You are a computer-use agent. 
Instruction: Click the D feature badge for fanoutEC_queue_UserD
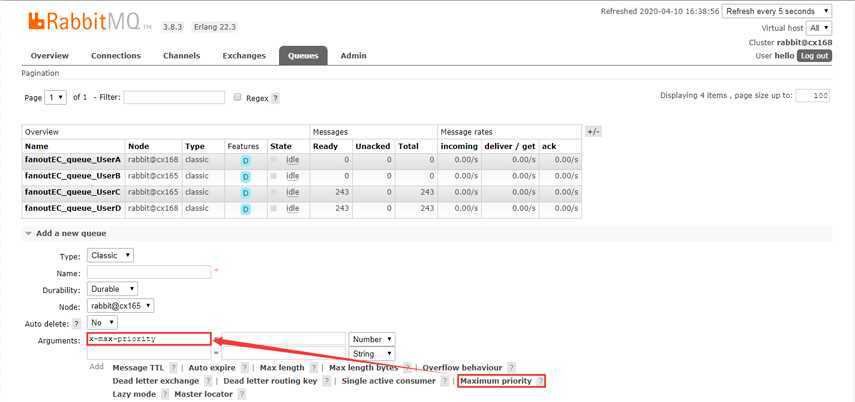click(x=245, y=209)
